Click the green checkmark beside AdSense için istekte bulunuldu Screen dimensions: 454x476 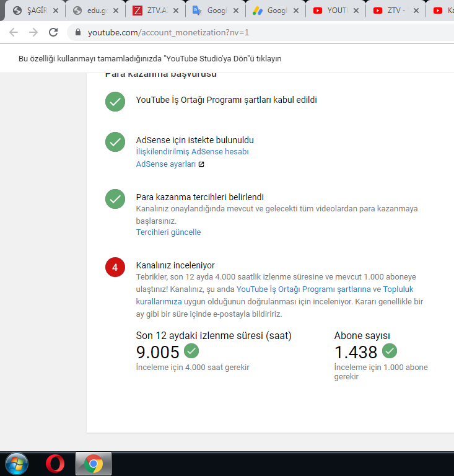(115, 142)
